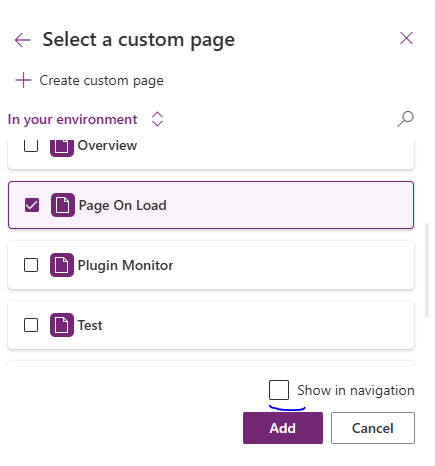Click the up-down chevron next to environment filter
The image size is (435, 466).
pyautogui.click(x=157, y=119)
